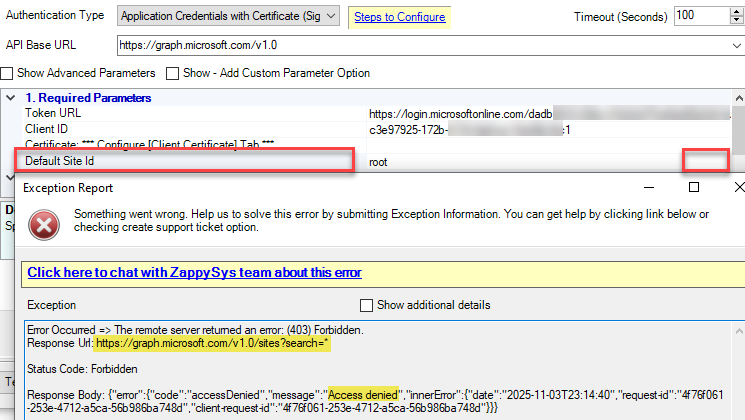Image resolution: width=745 pixels, height=420 pixels.
Task: Increase the Timeout seconds value with up arrow
Action: coord(736,11)
